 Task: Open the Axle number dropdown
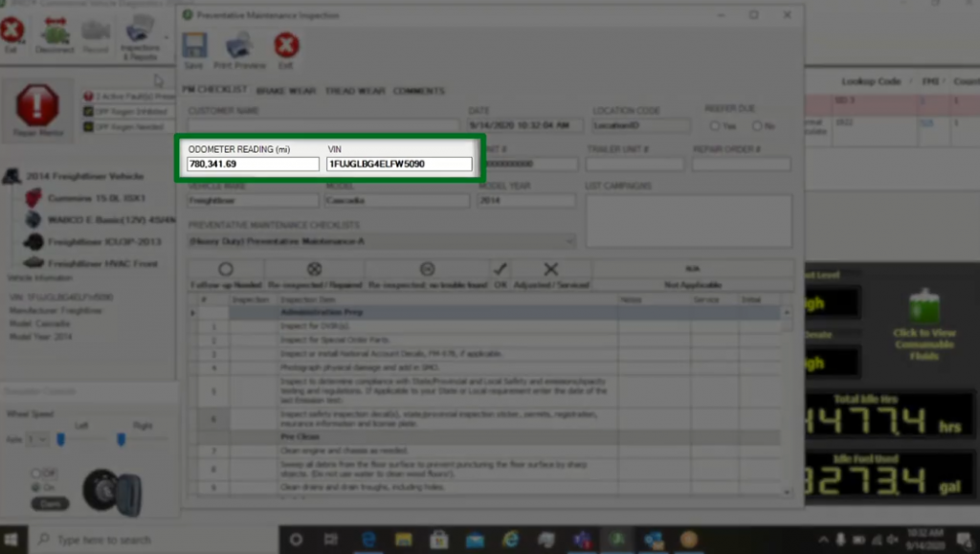(40, 438)
